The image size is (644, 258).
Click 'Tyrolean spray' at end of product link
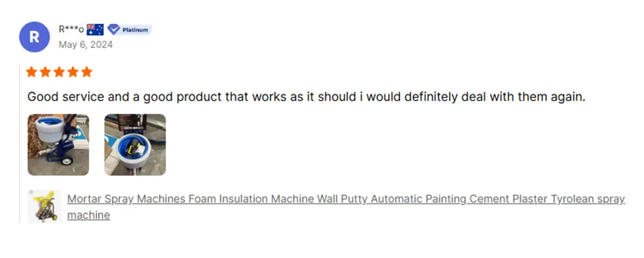[587, 199]
